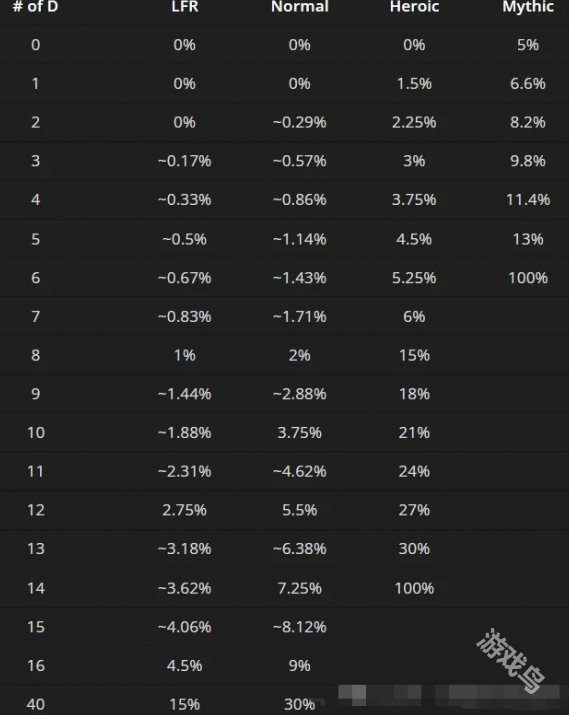
Task: Click the Normal ~0.29% value
Action: point(300,122)
